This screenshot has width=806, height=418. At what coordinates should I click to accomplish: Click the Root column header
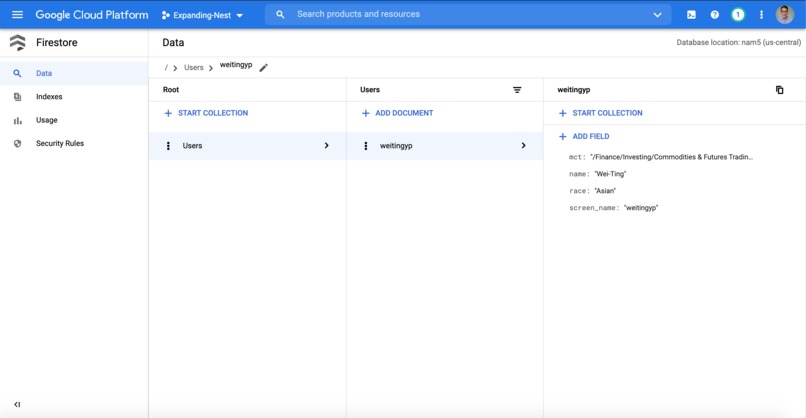coord(171,90)
